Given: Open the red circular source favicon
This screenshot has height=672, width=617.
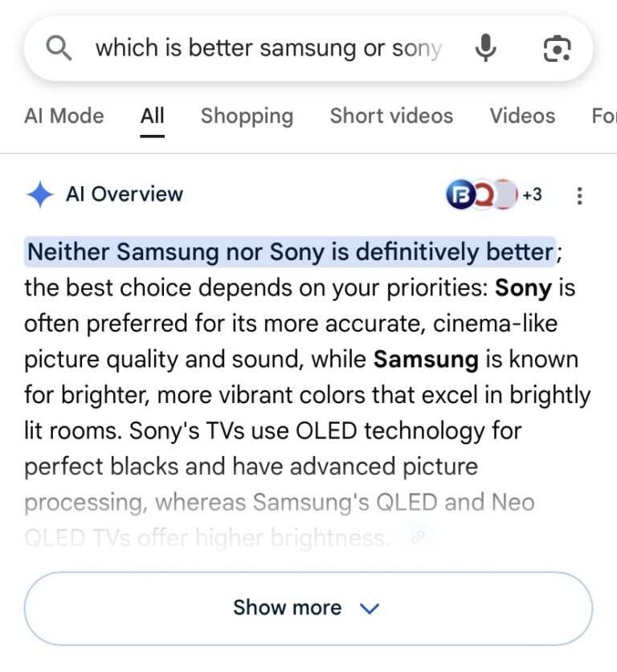Looking at the screenshot, I should [x=482, y=194].
